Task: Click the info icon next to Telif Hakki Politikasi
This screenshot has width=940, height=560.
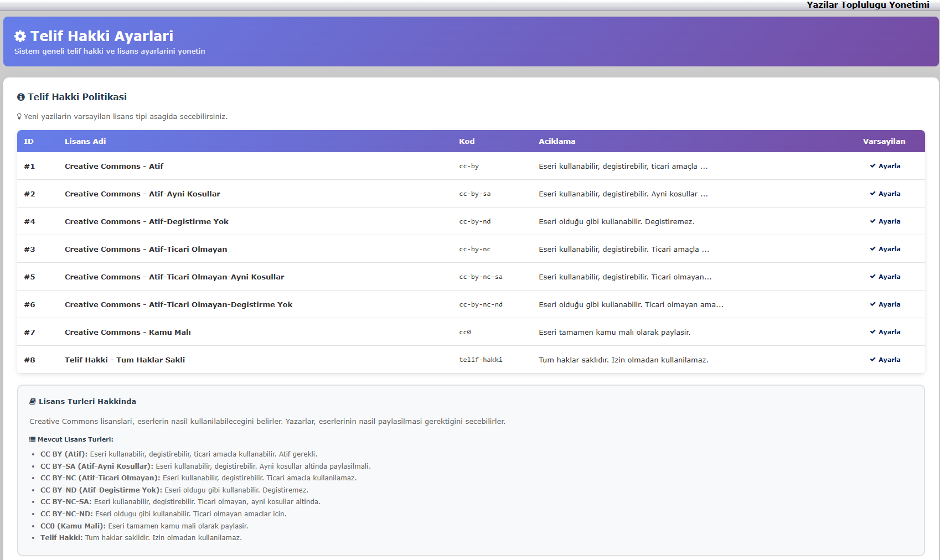Action: coord(22,96)
